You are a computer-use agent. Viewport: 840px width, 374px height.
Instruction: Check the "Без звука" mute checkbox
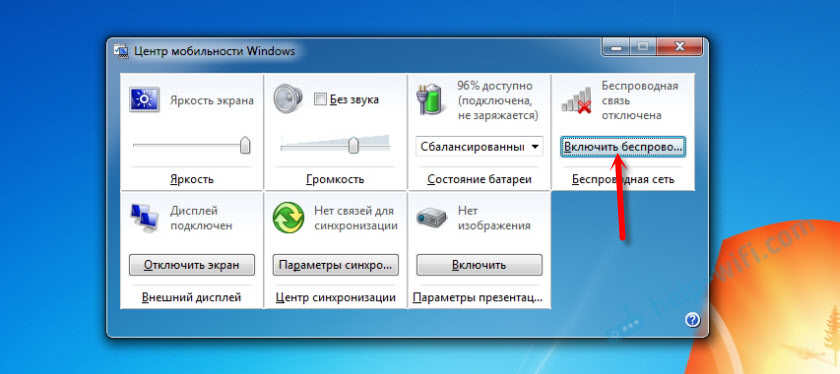[320, 100]
